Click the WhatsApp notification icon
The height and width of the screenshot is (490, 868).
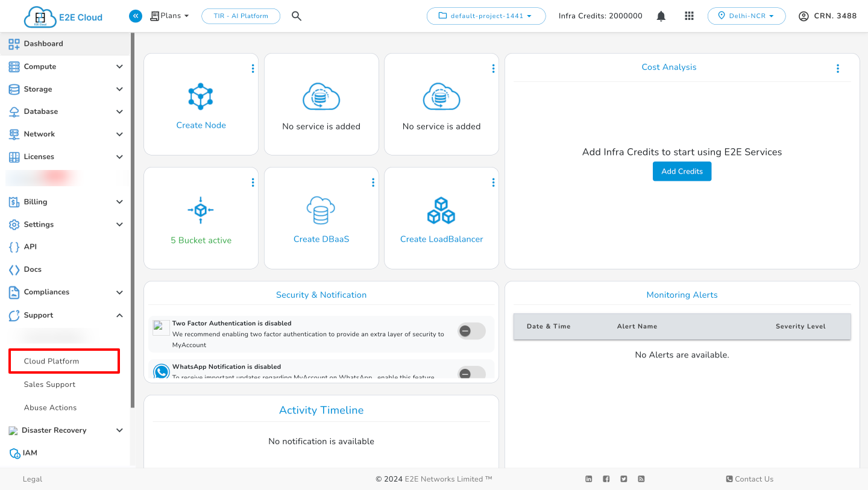(x=161, y=371)
